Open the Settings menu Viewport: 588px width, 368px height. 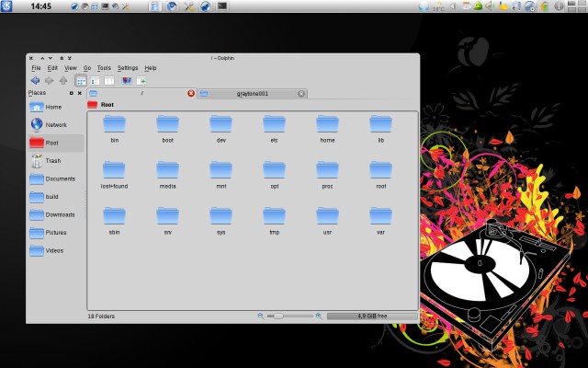pyautogui.click(x=128, y=68)
